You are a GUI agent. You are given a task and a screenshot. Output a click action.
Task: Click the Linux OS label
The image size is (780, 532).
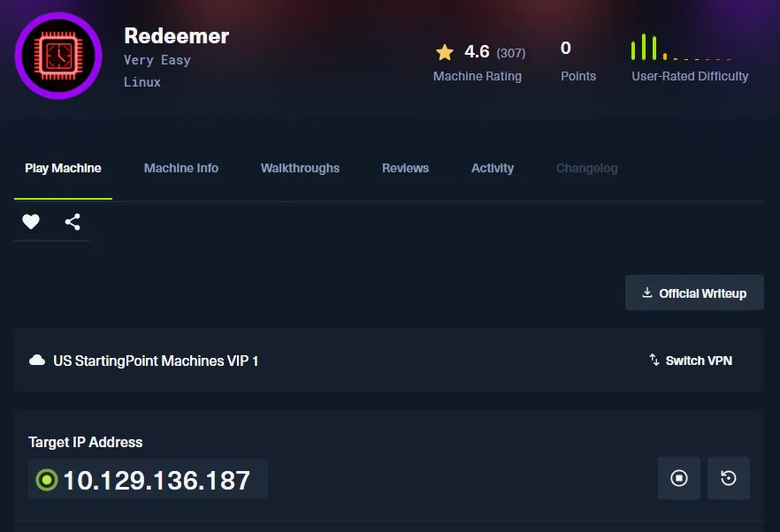point(142,82)
